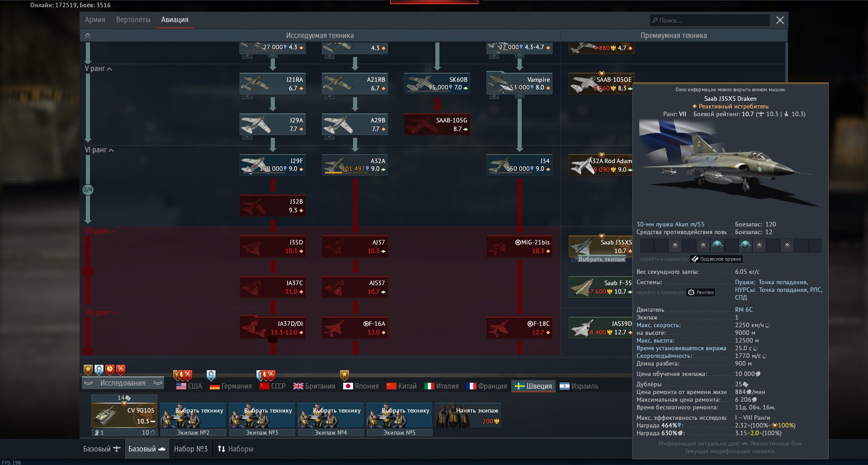Image resolution: width=868 pixels, height=465 pixels.
Task: Select the Vampire aircraft cell
Action: [519, 84]
